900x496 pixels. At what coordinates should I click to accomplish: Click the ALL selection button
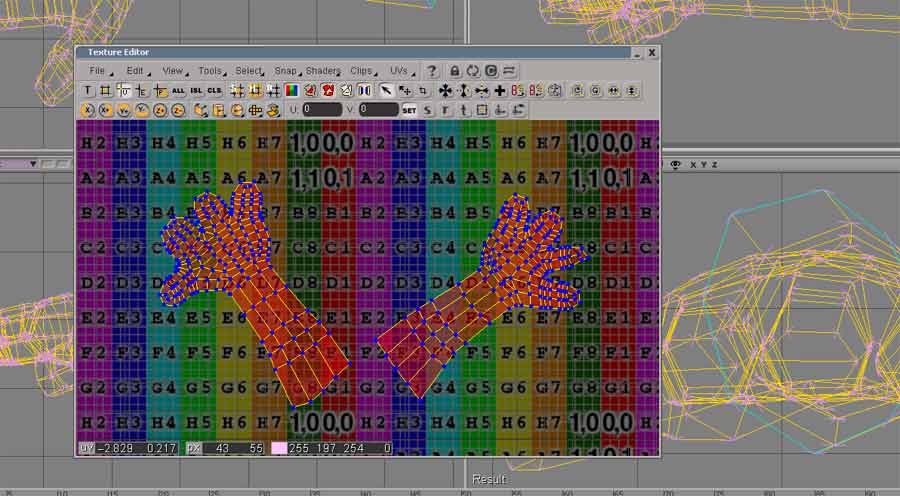(178, 90)
